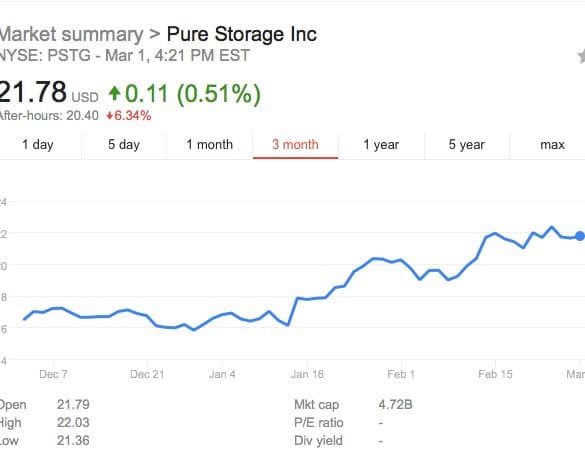Screen dimensions: 585x465
Task: Click the red after-hours down arrow
Action: [109, 116]
